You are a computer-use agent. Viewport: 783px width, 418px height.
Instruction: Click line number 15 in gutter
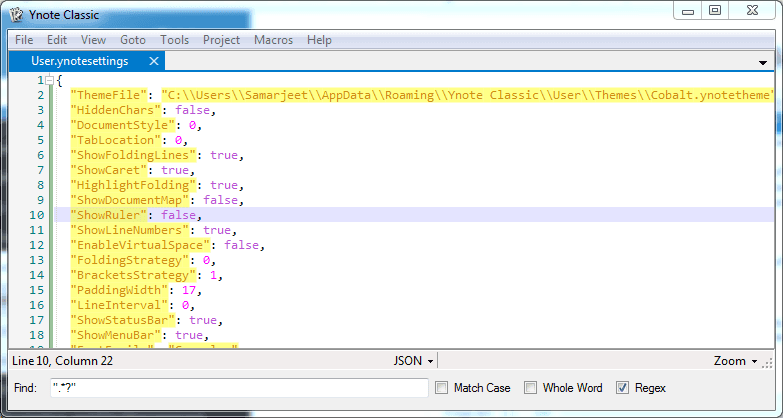click(x=37, y=290)
